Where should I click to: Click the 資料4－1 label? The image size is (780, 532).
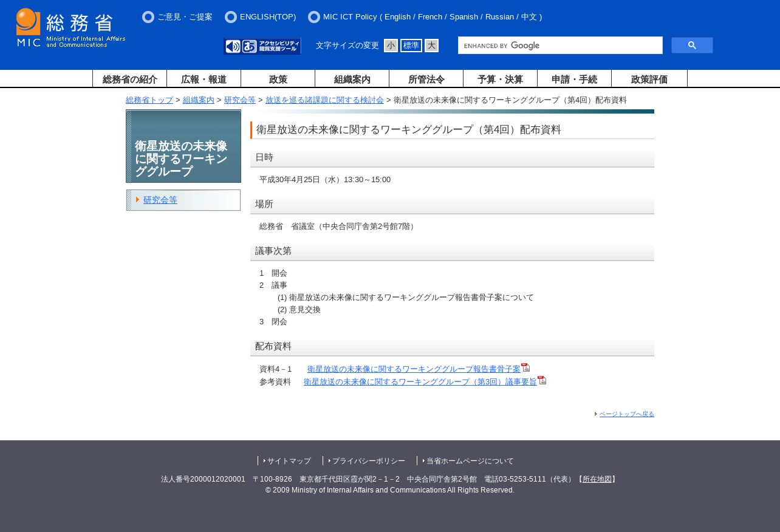point(275,369)
